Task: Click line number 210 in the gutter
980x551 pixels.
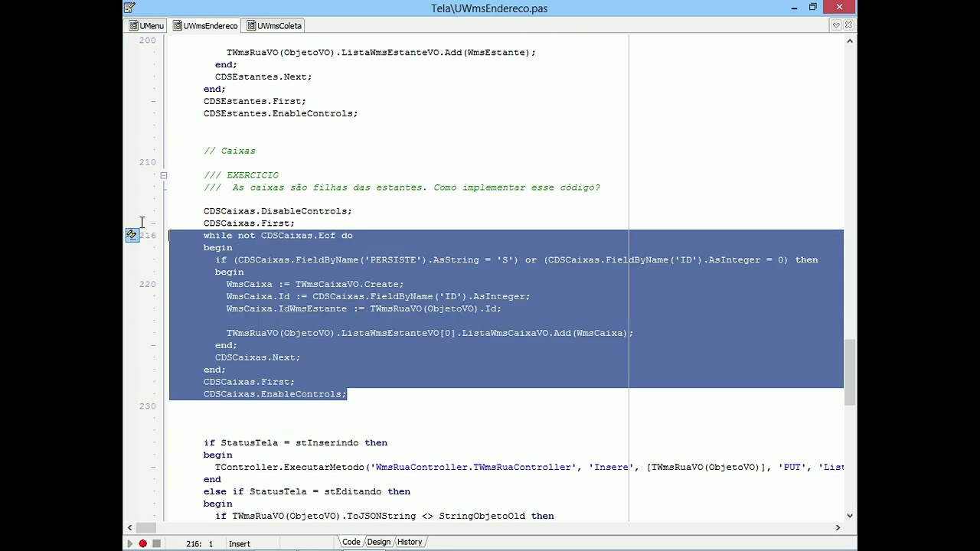Action: click(x=147, y=162)
